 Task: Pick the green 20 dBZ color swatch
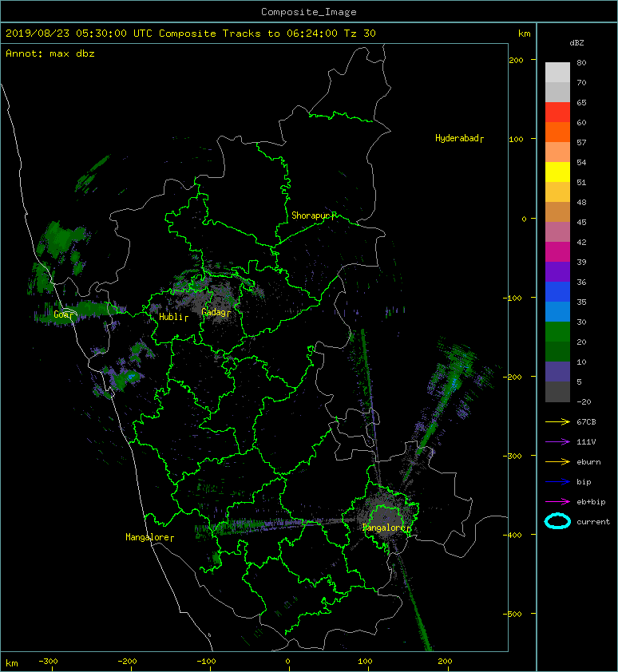click(557, 332)
